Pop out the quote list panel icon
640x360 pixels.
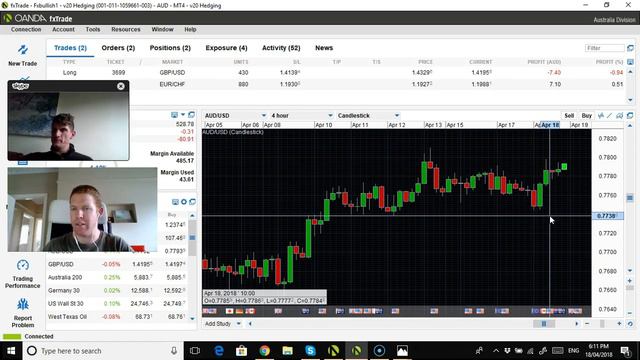point(192,202)
